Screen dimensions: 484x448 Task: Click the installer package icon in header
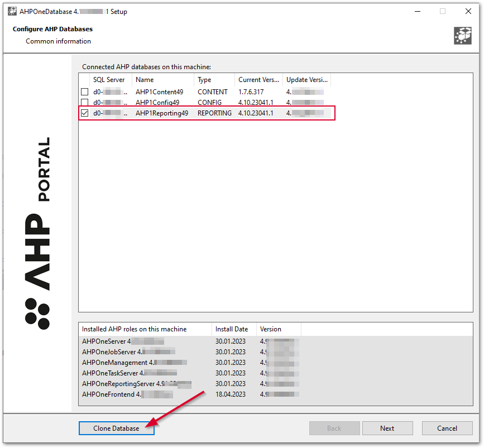pyautogui.click(x=462, y=36)
